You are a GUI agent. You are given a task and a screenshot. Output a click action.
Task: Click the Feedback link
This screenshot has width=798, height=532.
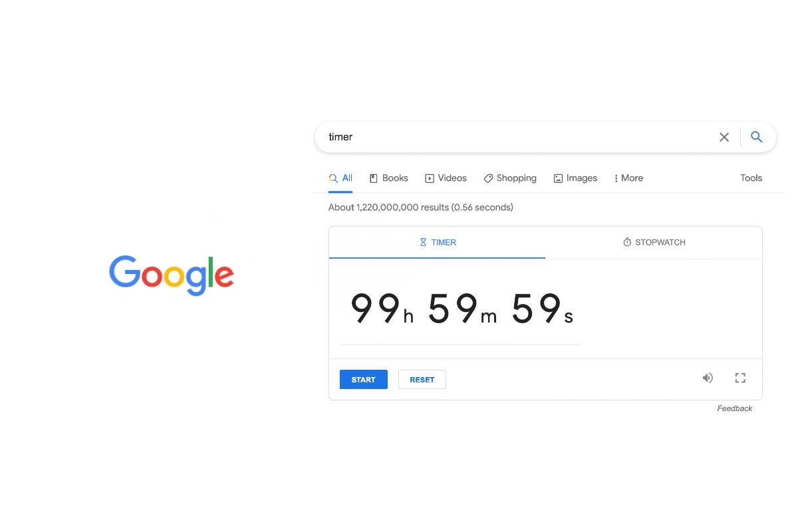pos(734,408)
